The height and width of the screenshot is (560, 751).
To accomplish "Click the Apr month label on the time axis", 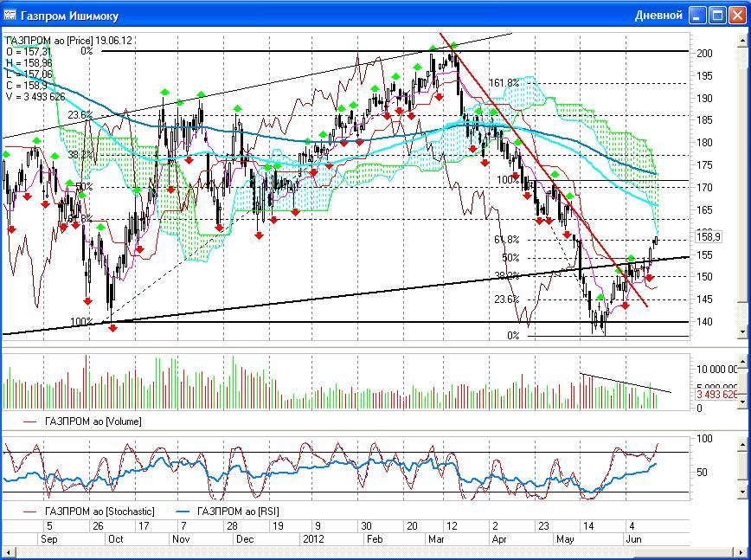I will (499, 539).
